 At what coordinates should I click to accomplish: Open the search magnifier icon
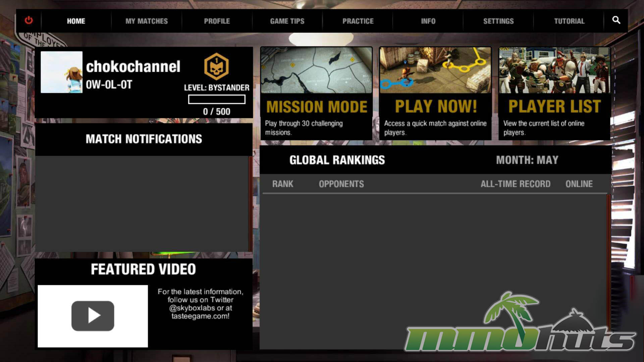[616, 20]
